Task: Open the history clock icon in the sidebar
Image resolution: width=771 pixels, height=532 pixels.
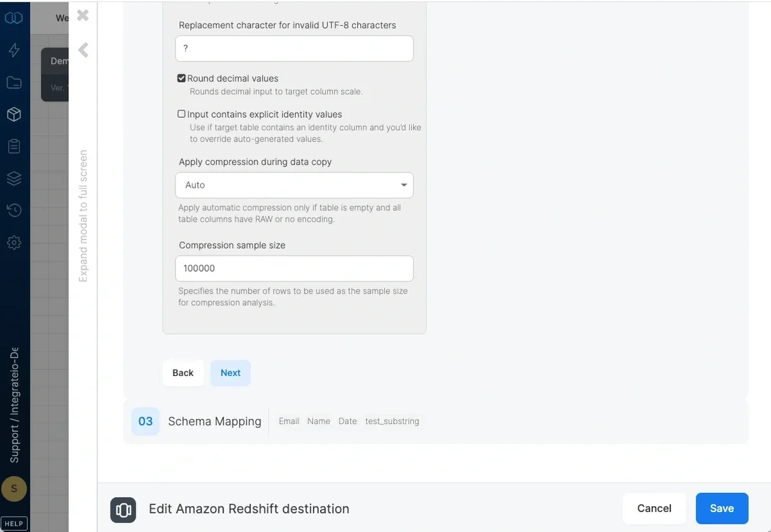Action: [x=14, y=211]
